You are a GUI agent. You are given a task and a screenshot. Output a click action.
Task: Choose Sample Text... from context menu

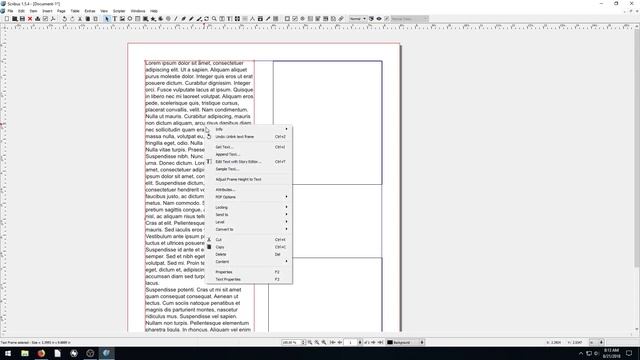249,169
